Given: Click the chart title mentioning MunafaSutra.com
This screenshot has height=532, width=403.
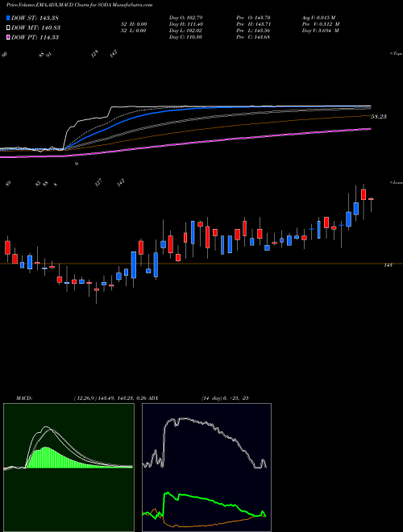Looking at the screenshot, I should click(x=77, y=5).
